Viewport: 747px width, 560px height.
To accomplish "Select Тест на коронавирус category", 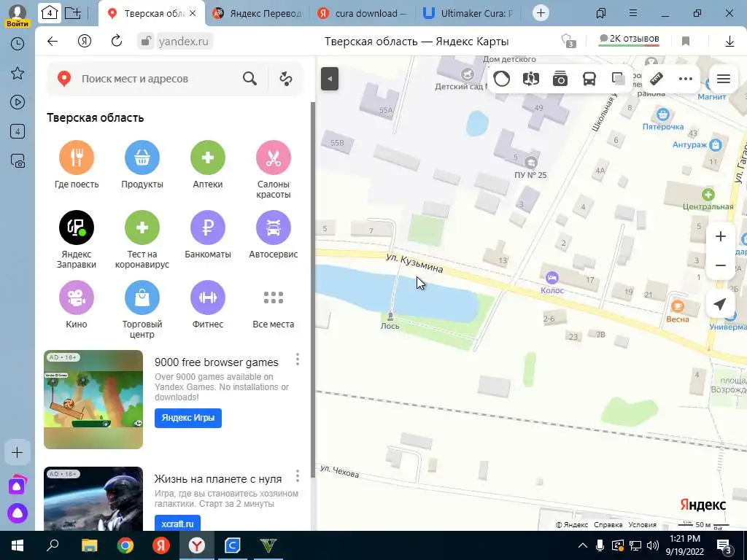I will tap(142, 227).
